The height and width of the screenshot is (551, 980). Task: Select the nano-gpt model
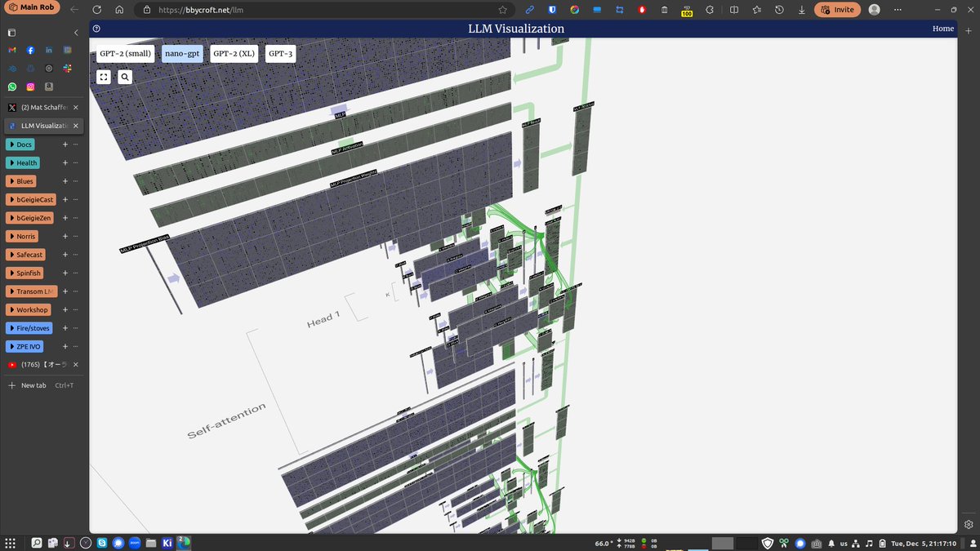click(x=181, y=54)
